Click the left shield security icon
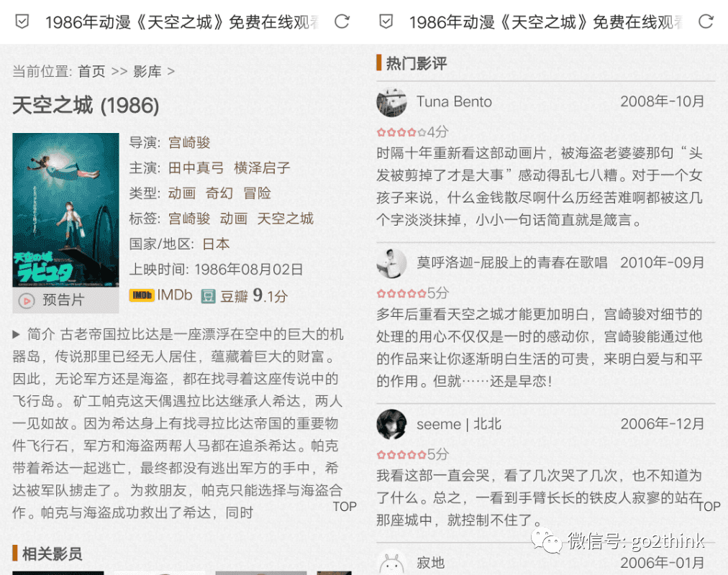 tap(22, 22)
